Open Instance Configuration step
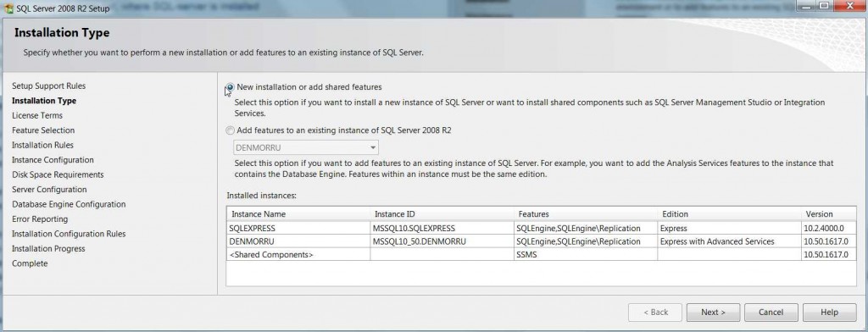This screenshot has width=868, height=332. tap(53, 160)
